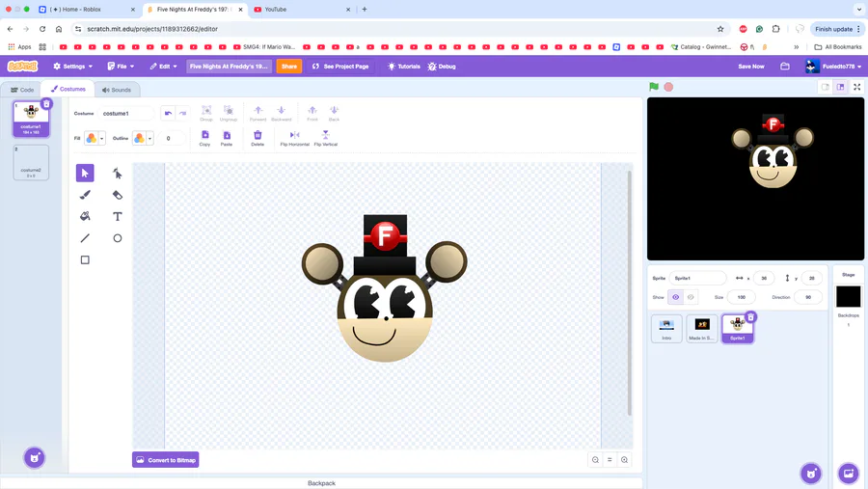Open the File menu
This screenshot has width=868, height=489.
(121, 66)
